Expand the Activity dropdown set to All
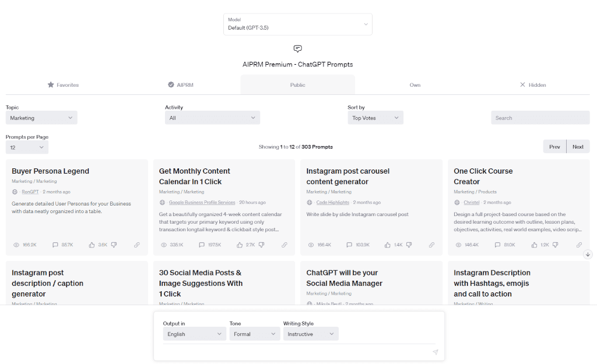The height and width of the screenshot is (364, 597). click(212, 118)
